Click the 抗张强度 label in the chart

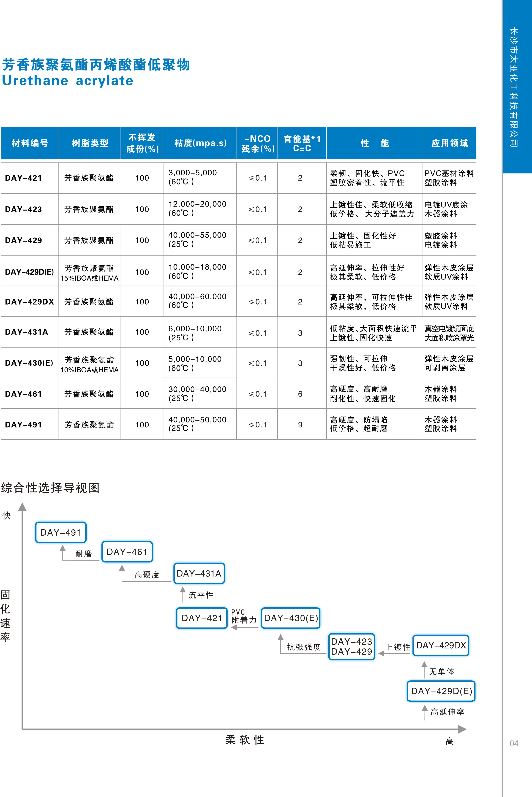coord(304,647)
